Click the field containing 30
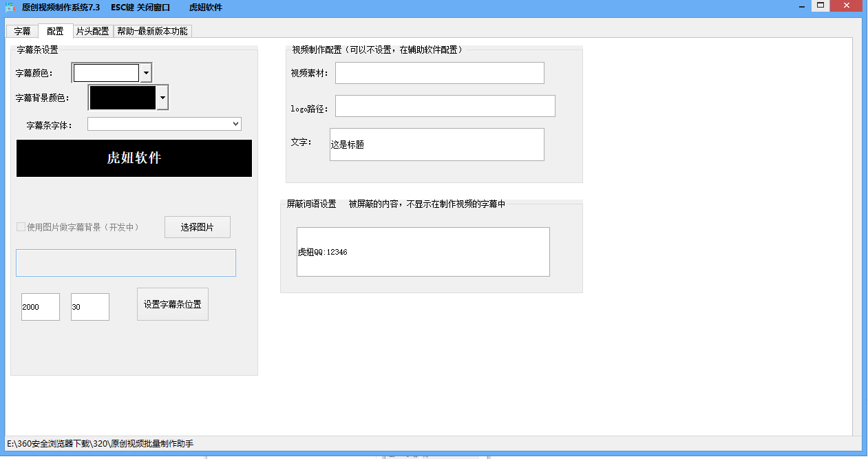Screen dimensions: 868x459 coord(90,307)
